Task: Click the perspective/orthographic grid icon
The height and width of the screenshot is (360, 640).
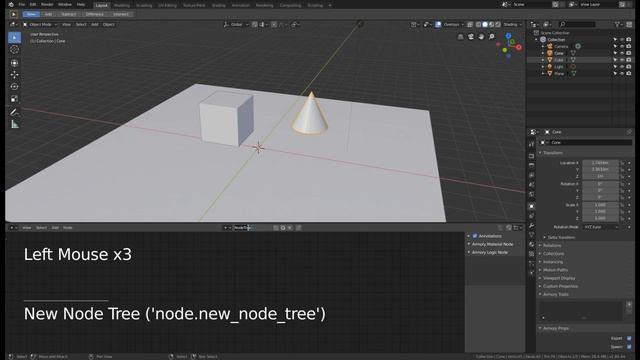Action: [x=460, y=37]
